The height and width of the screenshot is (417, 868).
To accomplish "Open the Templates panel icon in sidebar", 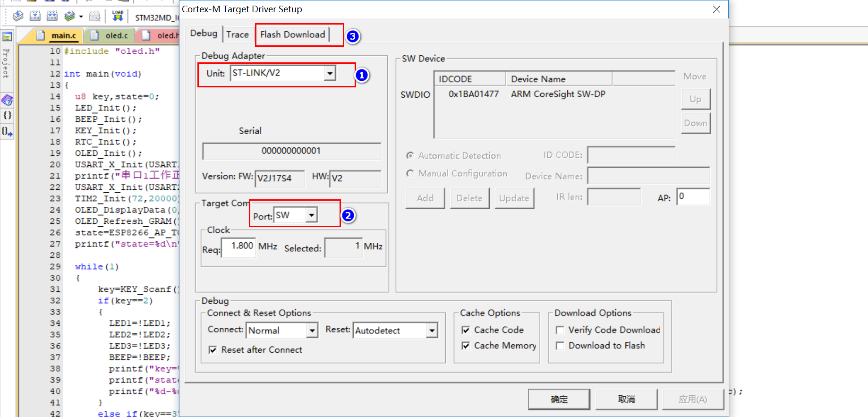I will 7,131.
